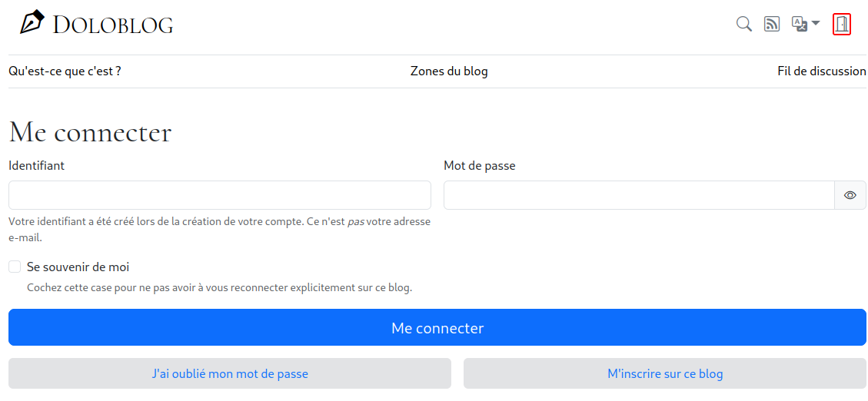
Task: Expand the language dropdown arrow
Action: tap(816, 24)
